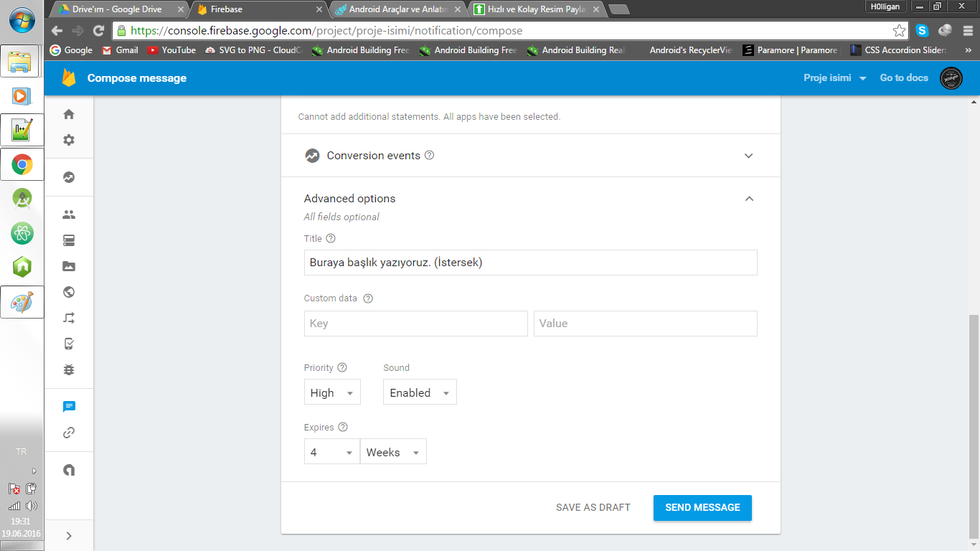Open the Firebase project home icon

69,114
